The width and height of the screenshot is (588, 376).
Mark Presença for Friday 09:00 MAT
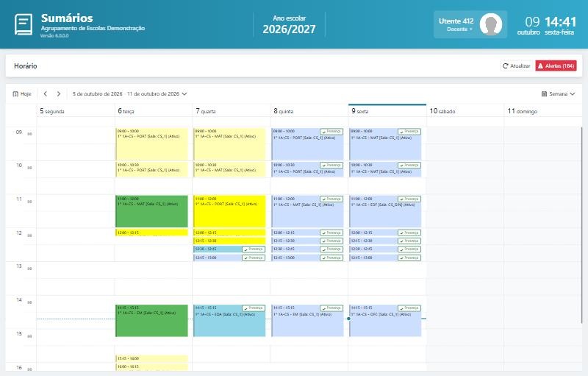pyautogui.click(x=409, y=132)
